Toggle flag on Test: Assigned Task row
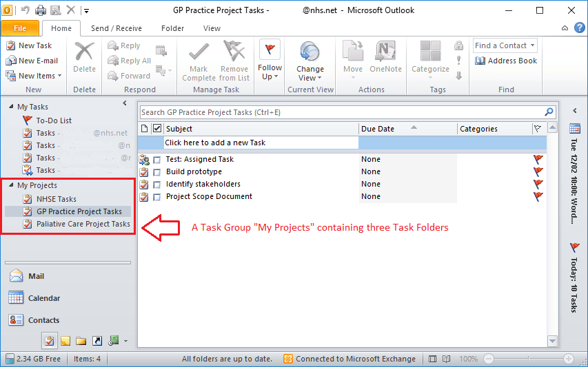This screenshot has height=367, width=588. click(538, 159)
